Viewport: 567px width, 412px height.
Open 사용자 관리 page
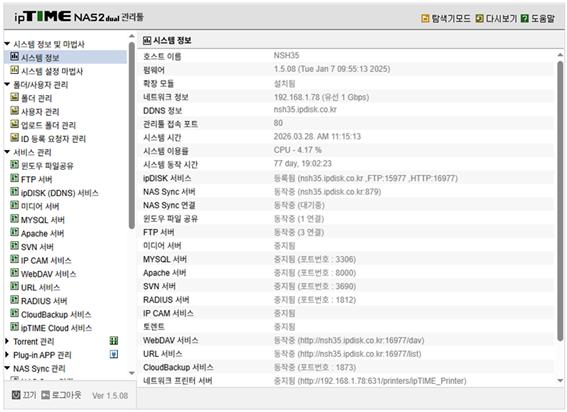(x=40, y=112)
